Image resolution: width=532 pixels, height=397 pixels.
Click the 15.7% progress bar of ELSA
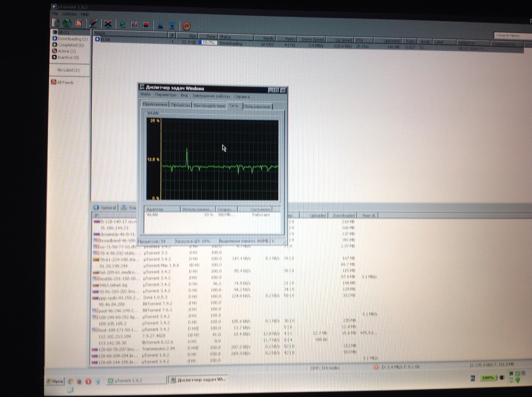pos(208,43)
